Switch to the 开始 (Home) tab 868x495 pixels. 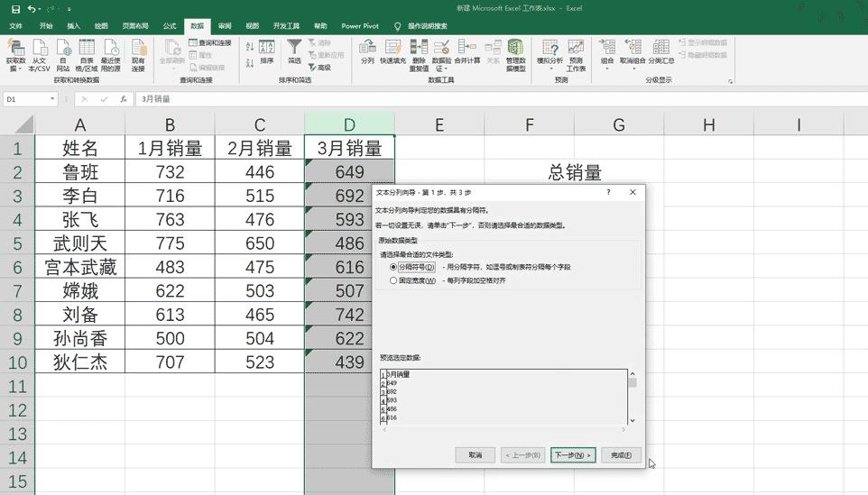pos(46,26)
